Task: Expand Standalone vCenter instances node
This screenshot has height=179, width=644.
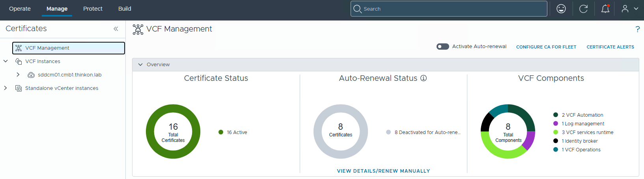Action: click(6, 88)
